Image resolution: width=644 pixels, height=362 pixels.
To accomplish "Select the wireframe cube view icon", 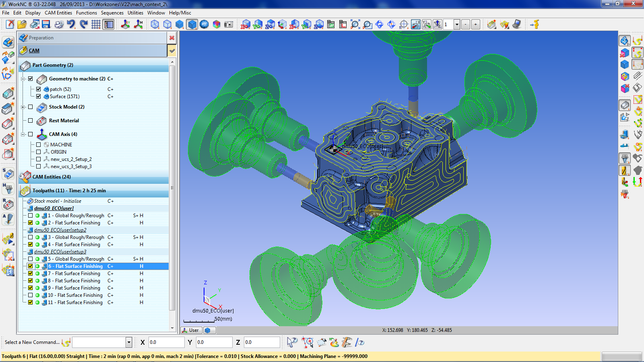I will [x=155, y=25].
